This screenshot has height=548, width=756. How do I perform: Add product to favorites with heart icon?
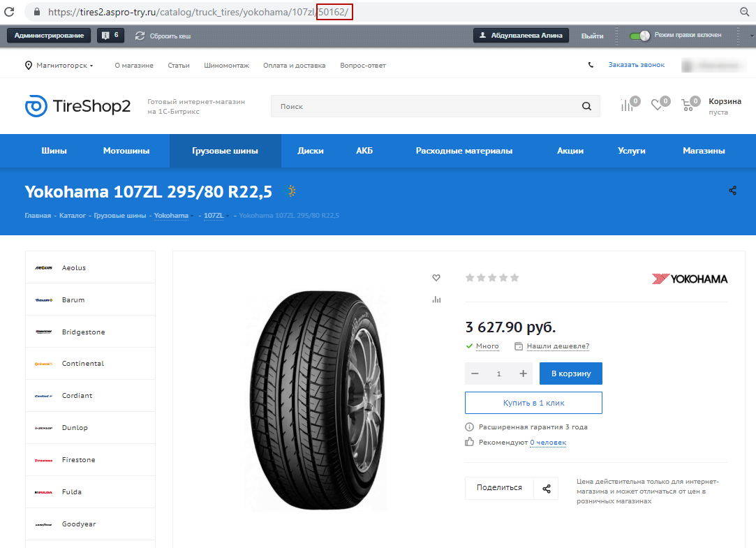click(x=436, y=278)
